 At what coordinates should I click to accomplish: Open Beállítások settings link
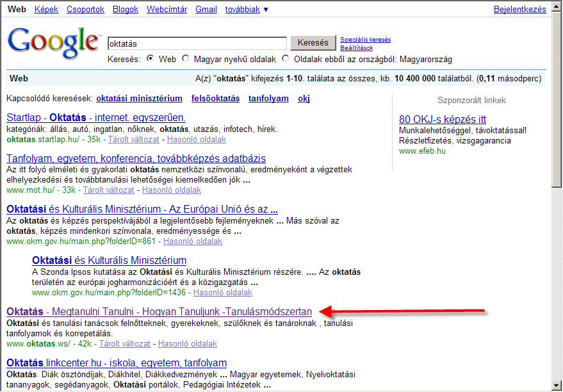coord(357,48)
